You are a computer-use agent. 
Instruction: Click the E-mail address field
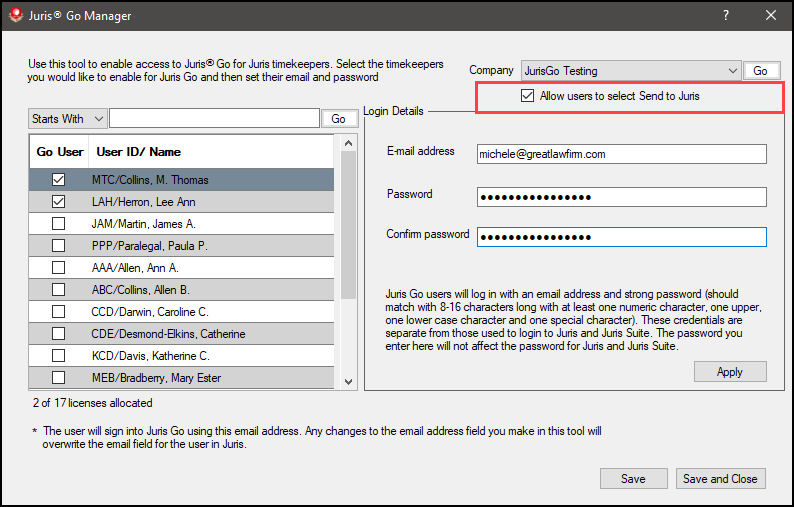pyautogui.click(x=620, y=154)
